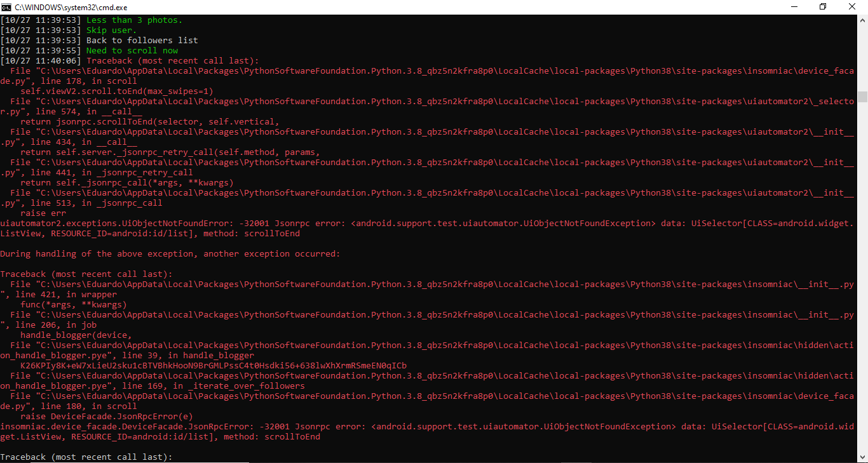
Task: Click 'During handling of the above exception' line
Action: [170, 254]
